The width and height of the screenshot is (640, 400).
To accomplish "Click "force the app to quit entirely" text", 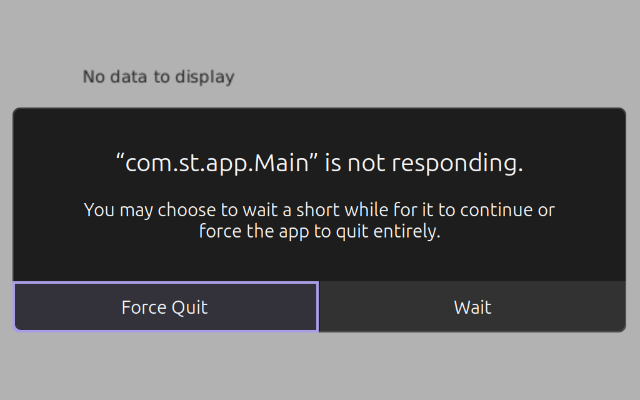I will pyautogui.click(x=319, y=232).
